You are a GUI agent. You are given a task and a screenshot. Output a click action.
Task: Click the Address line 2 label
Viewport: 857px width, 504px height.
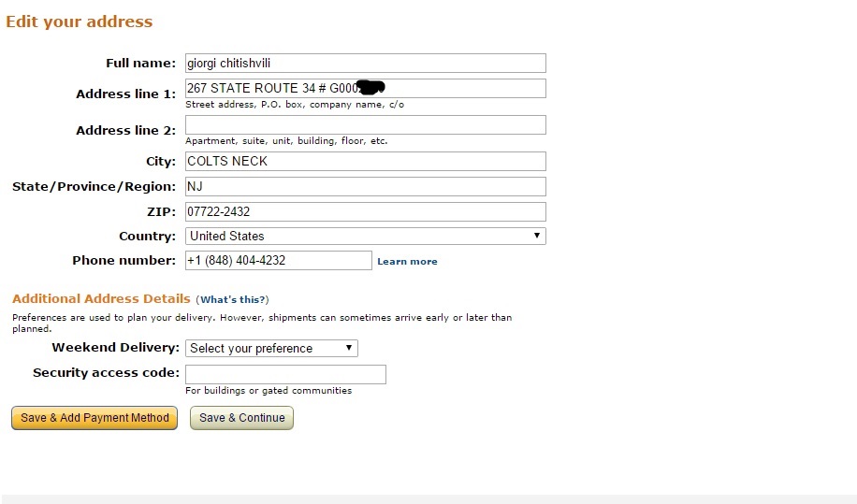[125, 131]
